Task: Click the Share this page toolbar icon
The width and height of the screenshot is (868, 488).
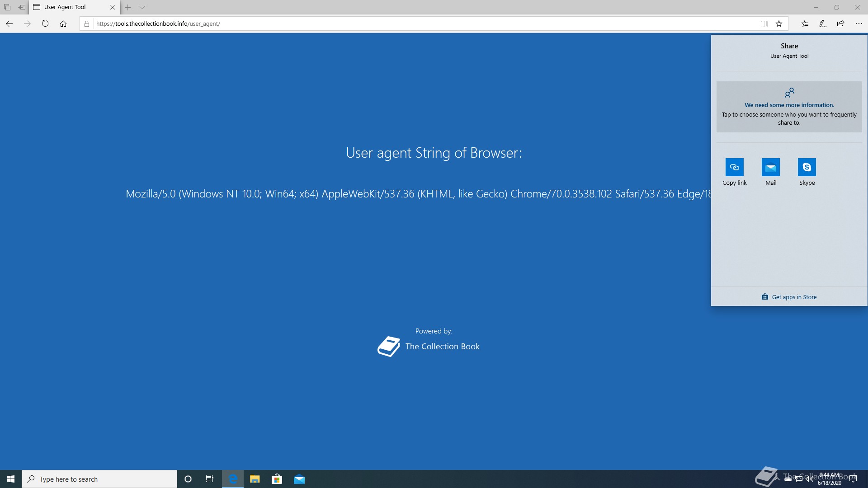Action: (x=840, y=23)
